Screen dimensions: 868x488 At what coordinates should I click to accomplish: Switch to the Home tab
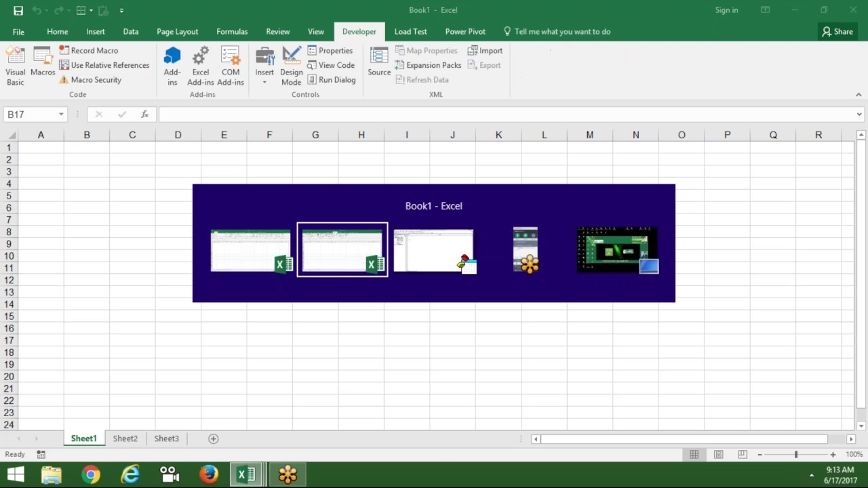pos(57,31)
